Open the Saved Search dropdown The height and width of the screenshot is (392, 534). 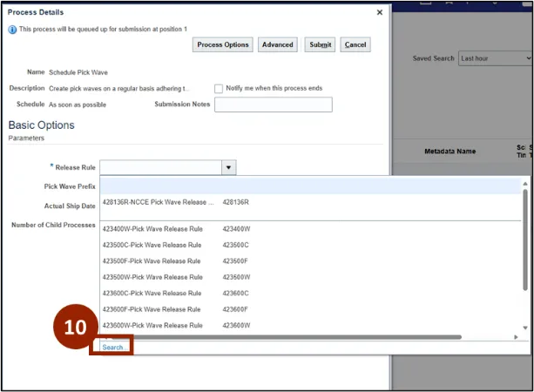tap(494, 58)
